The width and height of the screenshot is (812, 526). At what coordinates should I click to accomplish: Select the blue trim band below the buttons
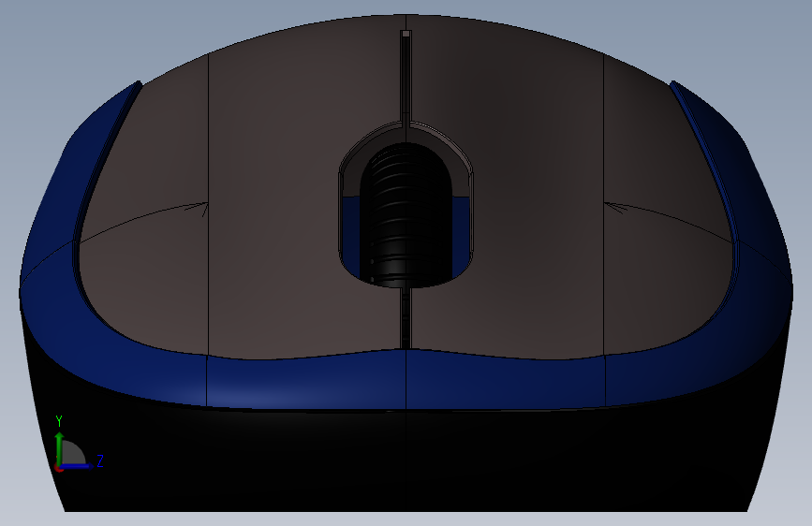406,379
